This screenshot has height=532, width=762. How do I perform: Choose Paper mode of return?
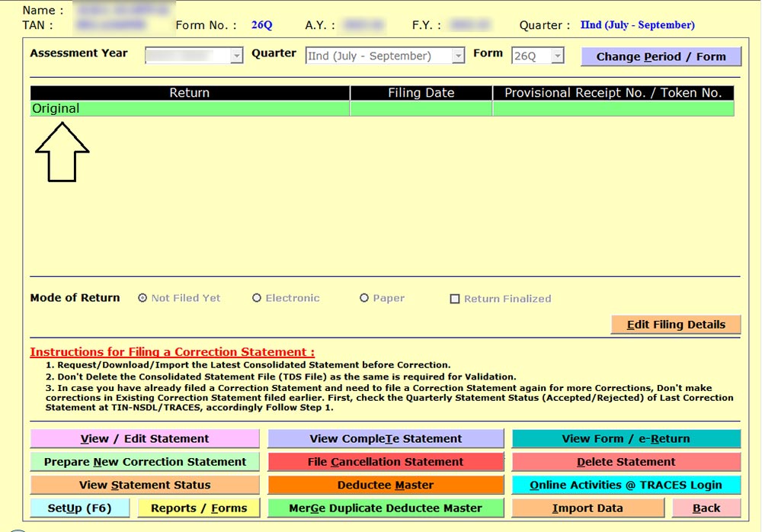364,299
